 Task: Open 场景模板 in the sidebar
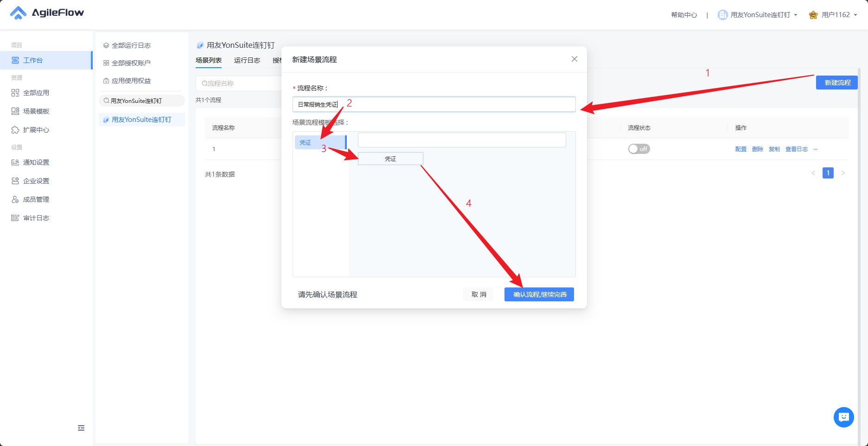[x=36, y=111]
